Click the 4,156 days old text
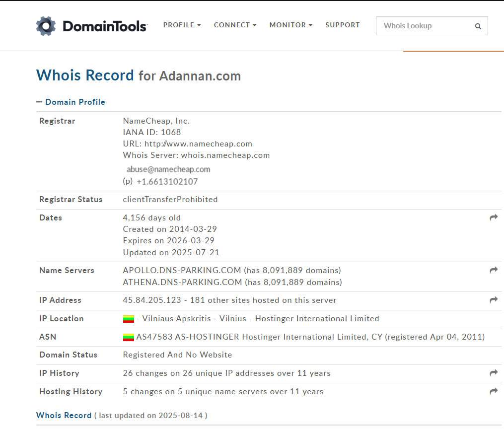Screen dimensions: 504x429 152,217
